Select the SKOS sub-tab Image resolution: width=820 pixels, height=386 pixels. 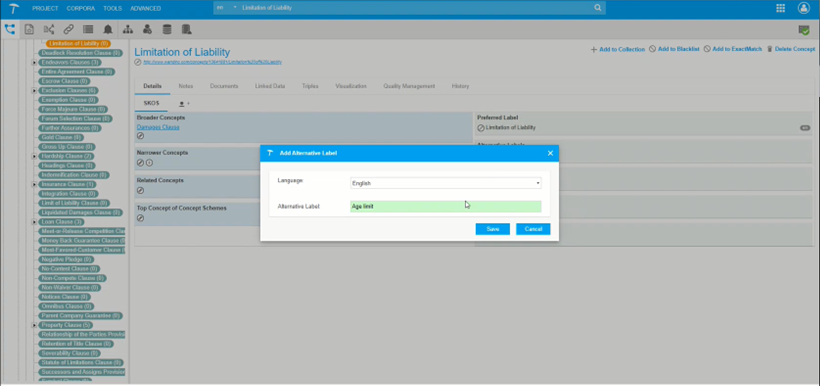[x=151, y=104]
